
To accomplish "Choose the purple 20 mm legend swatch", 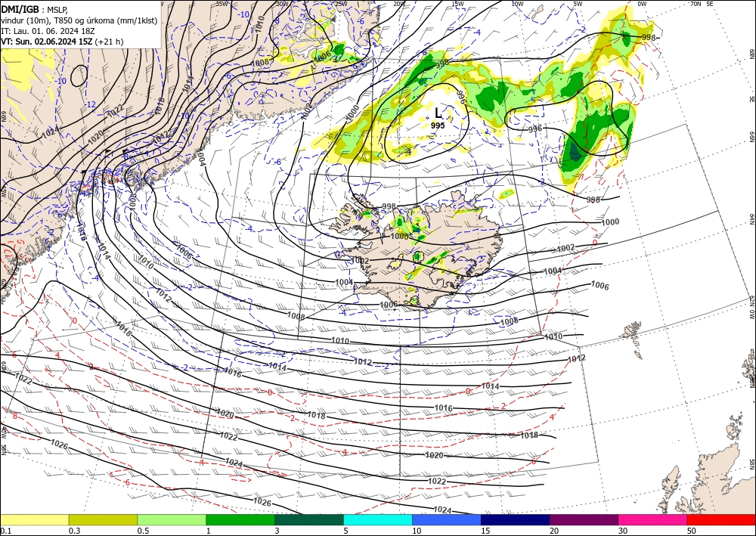I will (x=584, y=519).
